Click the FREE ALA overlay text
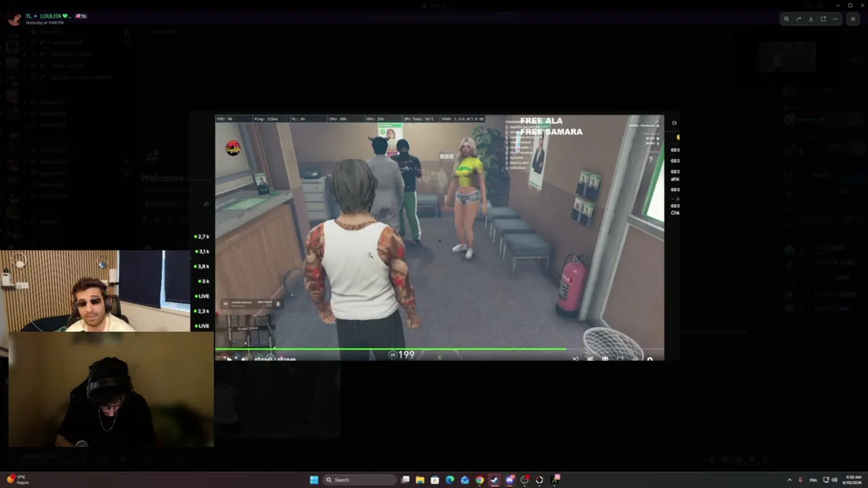This screenshot has height=488, width=868. point(541,121)
